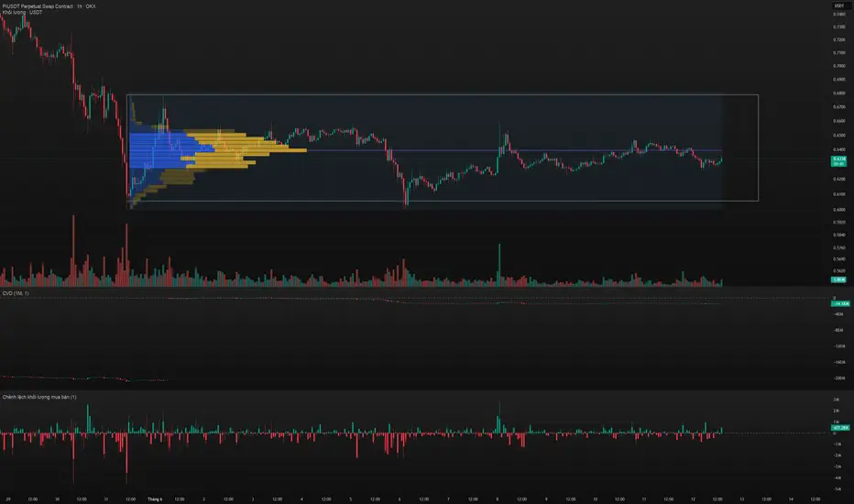Image resolution: width=854 pixels, height=504 pixels.
Task: Open the USDT currency selector on price axis
Action: pyautogui.click(x=839, y=5)
